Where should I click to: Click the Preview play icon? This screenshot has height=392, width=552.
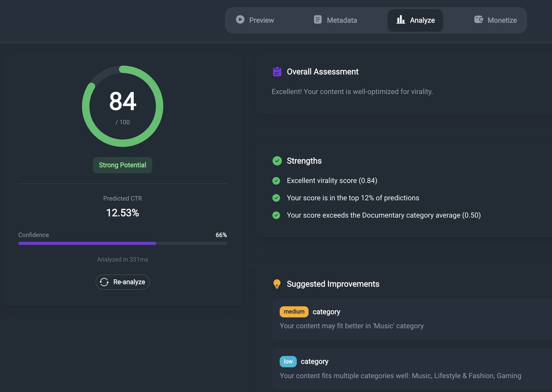point(240,20)
